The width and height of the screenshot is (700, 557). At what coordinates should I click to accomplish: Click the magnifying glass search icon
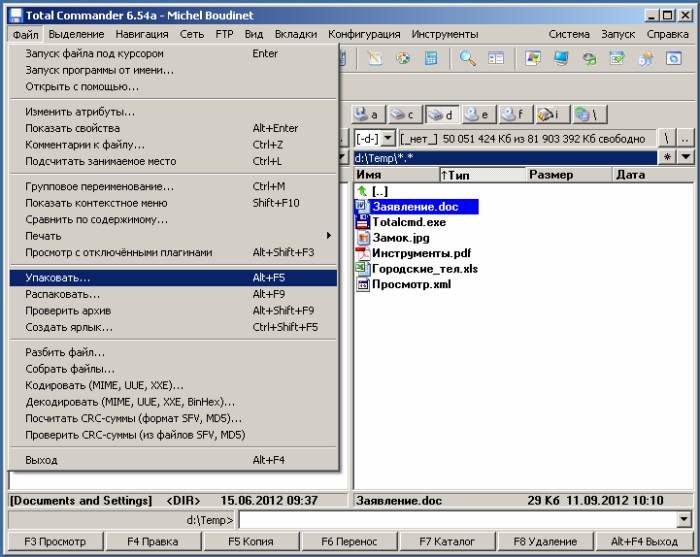(x=467, y=58)
